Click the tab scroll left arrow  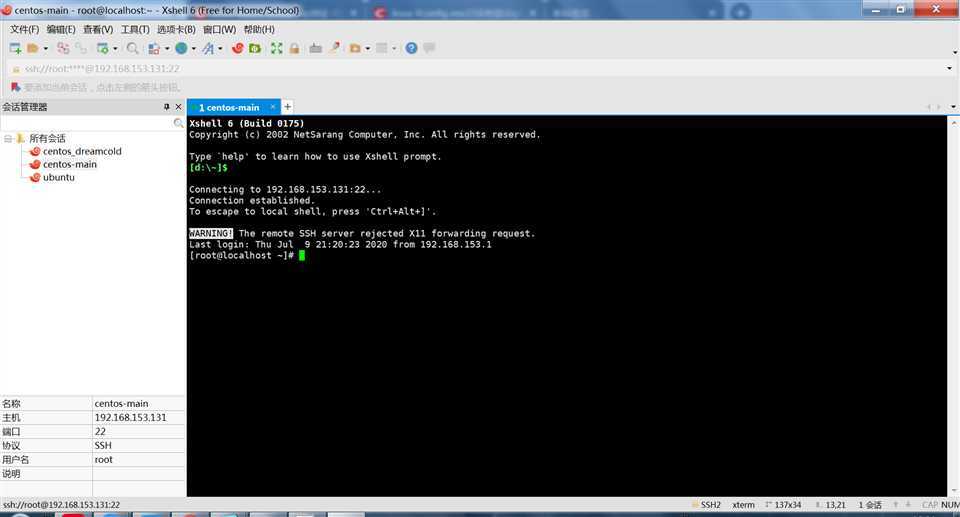[x=928, y=107]
